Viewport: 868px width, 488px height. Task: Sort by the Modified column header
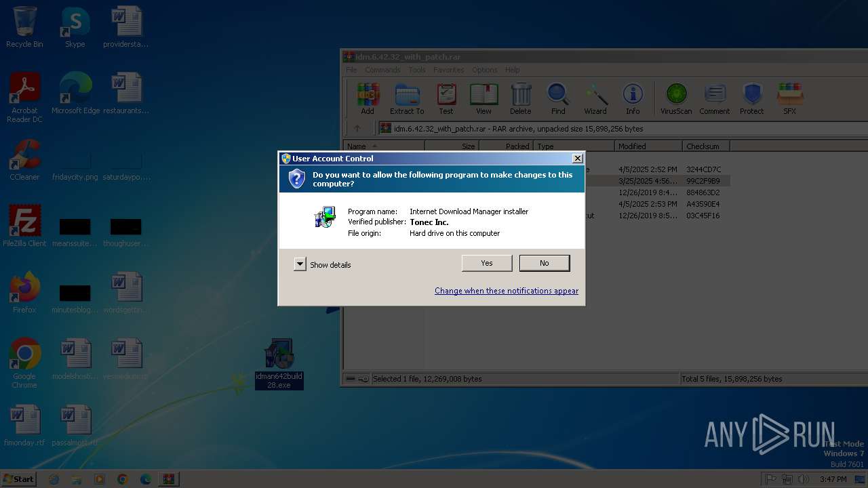[x=648, y=146]
